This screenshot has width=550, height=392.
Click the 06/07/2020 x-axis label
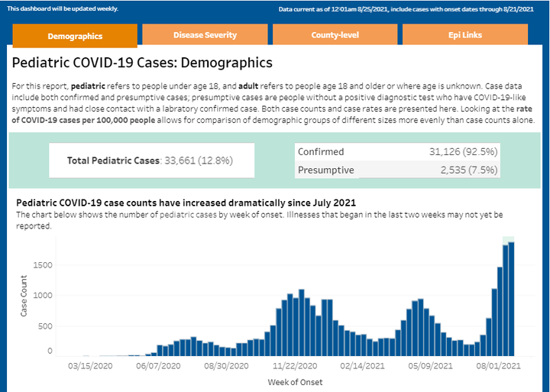coord(158,366)
